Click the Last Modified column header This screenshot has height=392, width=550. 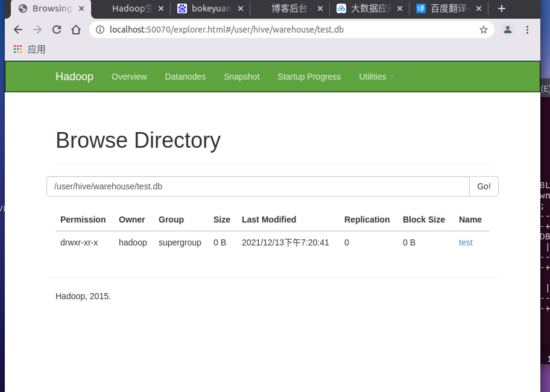tap(269, 220)
